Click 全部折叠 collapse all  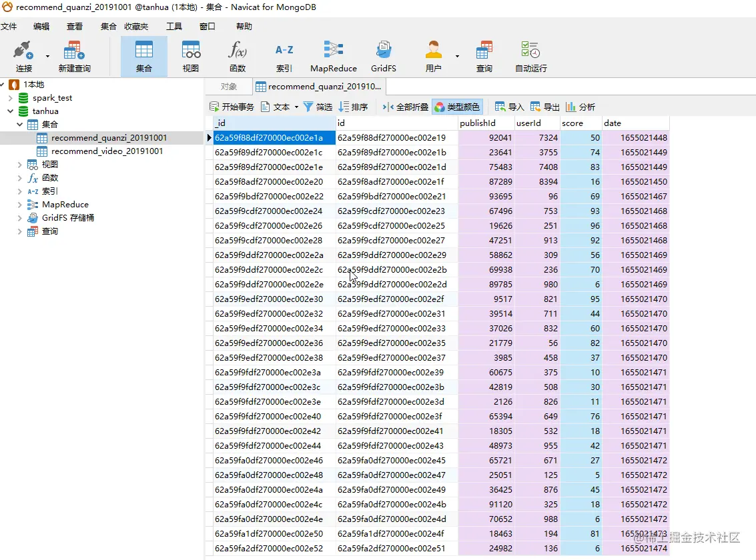[406, 107]
